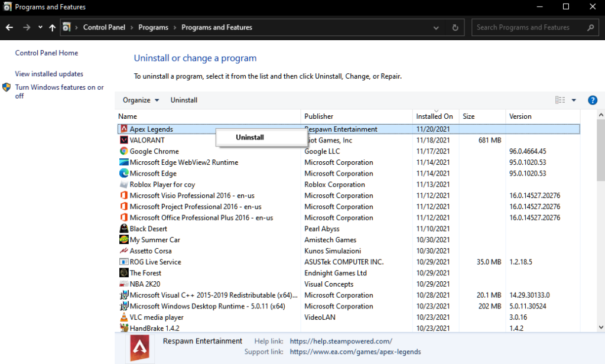Expand the chevron after Control Panel breadcrumb
This screenshot has width=605, height=364.
pos(132,27)
